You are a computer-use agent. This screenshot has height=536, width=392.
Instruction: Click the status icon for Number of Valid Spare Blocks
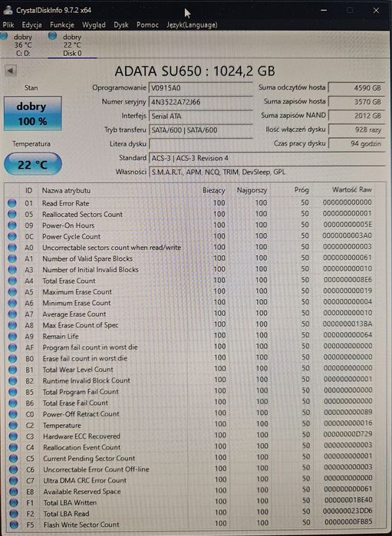pyautogui.click(x=12, y=258)
